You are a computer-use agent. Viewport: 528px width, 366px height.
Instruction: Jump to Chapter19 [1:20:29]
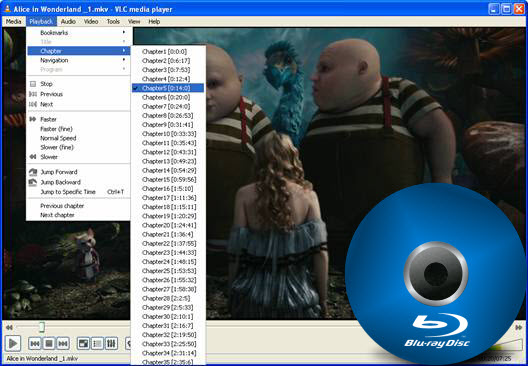(x=168, y=216)
